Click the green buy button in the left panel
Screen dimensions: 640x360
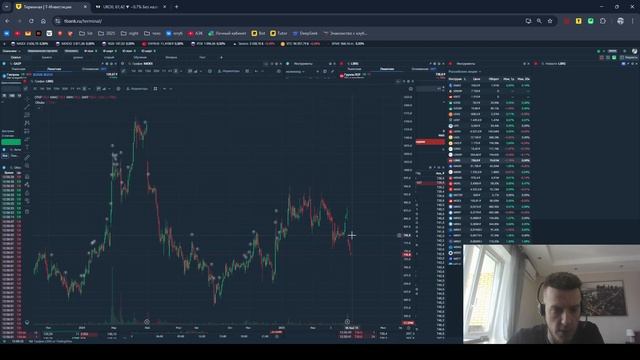(11, 142)
